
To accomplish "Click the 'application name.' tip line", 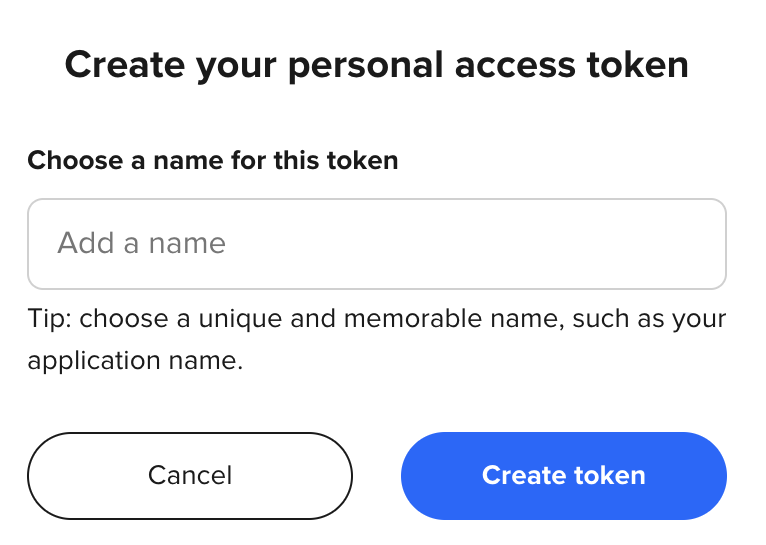I will tap(136, 360).
